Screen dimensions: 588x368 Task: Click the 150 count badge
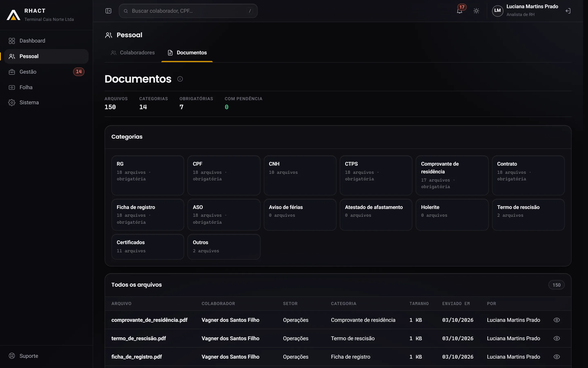point(556,285)
